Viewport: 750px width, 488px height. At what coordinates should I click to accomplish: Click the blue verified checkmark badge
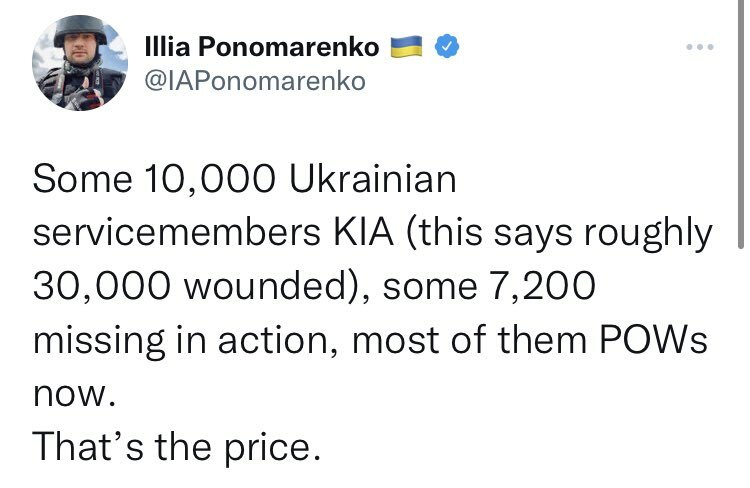click(448, 46)
